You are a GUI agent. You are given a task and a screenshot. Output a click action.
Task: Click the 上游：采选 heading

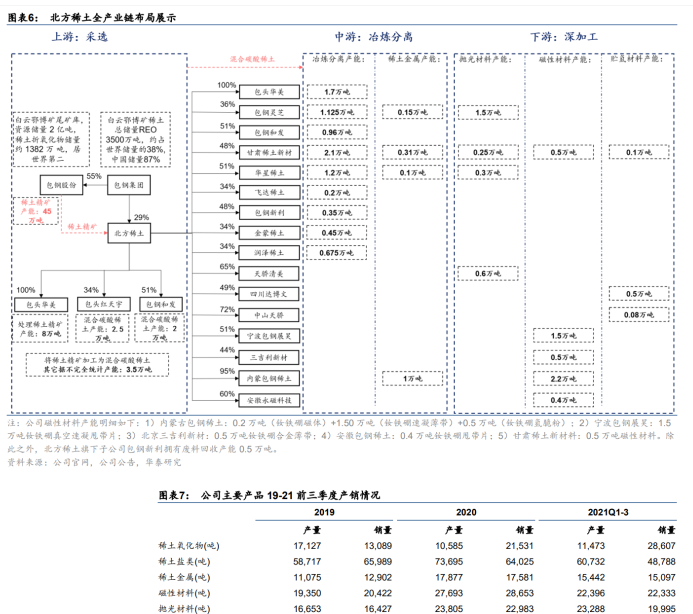[80, 37]
